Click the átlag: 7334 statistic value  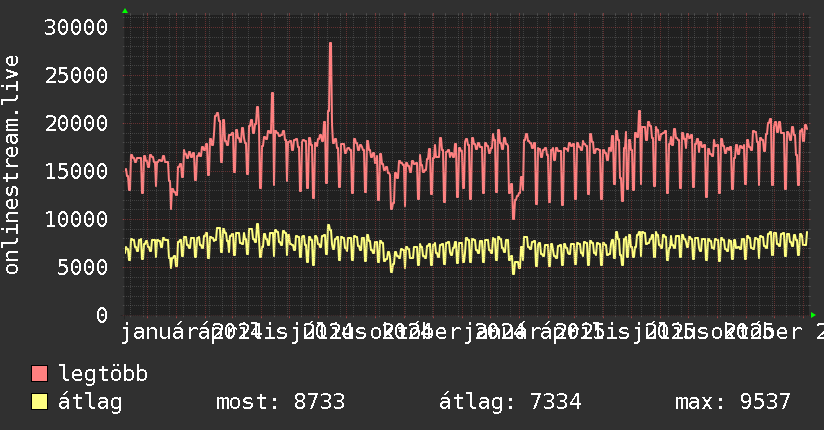pos(510,402)
